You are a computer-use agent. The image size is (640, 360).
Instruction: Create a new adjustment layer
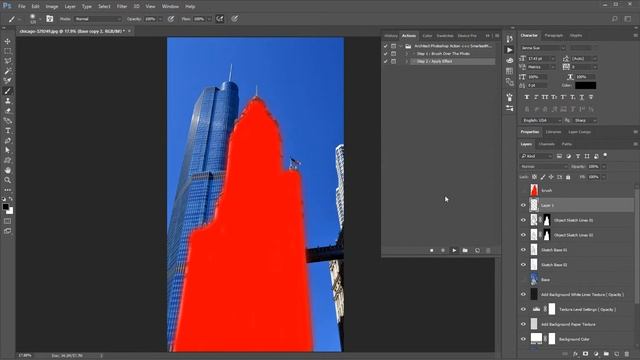click(x=596, y=354)
